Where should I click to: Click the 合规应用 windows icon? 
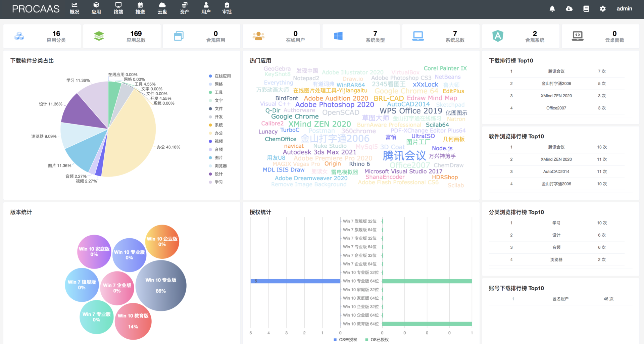(179, 36)
